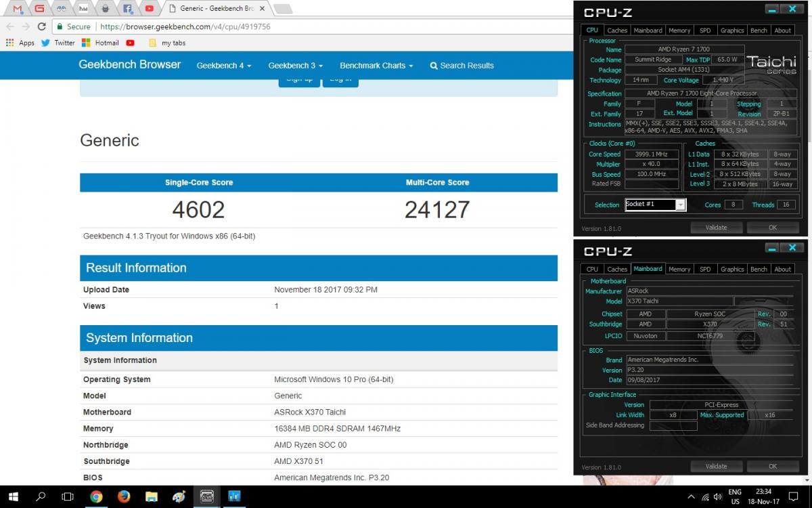Open CPU tab in upper CPU-Z window
The height and width of the screenshot is (508, 812).
point(592,30)
